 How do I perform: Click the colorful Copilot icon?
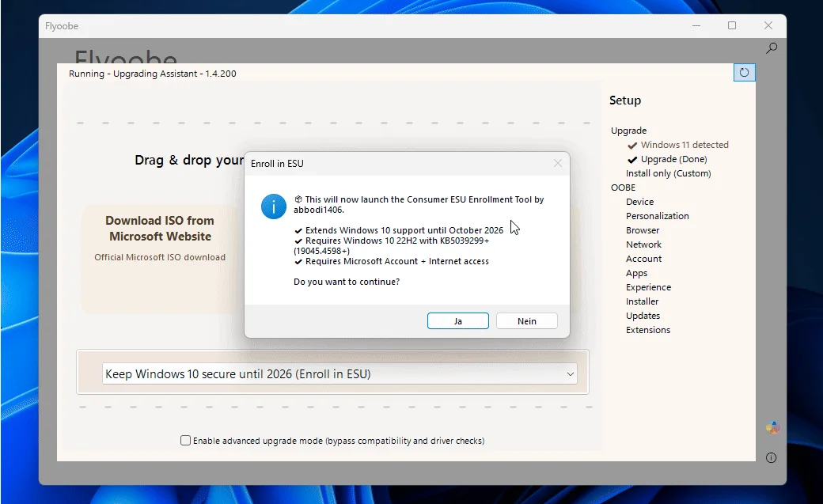(772, 428)
